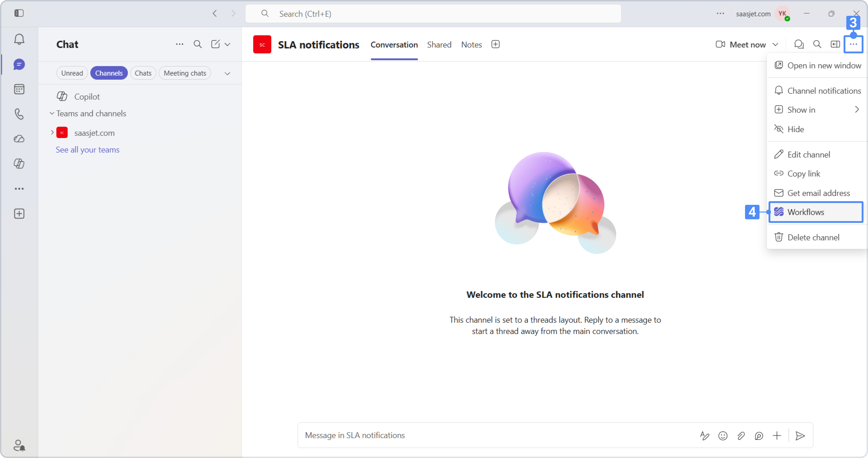Toggle the Chats filter chip
Image resolution: width=868 pixels, height=458 pixels.
143,73
